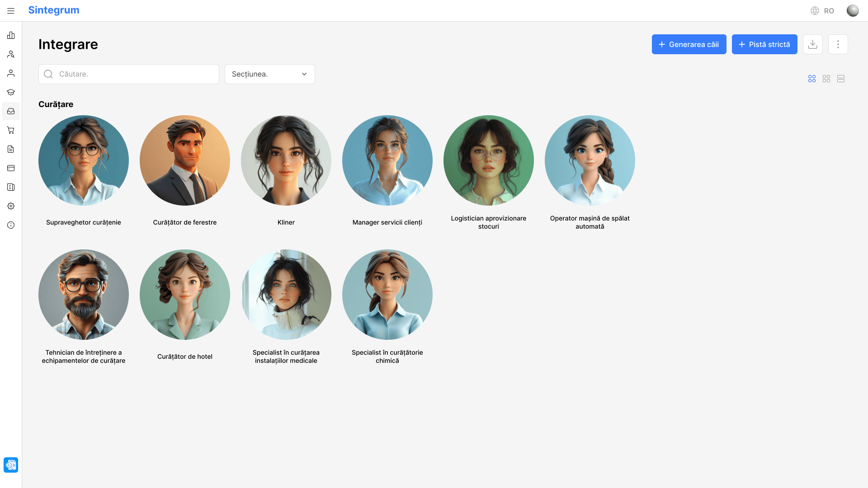The height and width of the screenshot is (488, 868).
Task: Click the translate widget icon
Action: [11, 465]
